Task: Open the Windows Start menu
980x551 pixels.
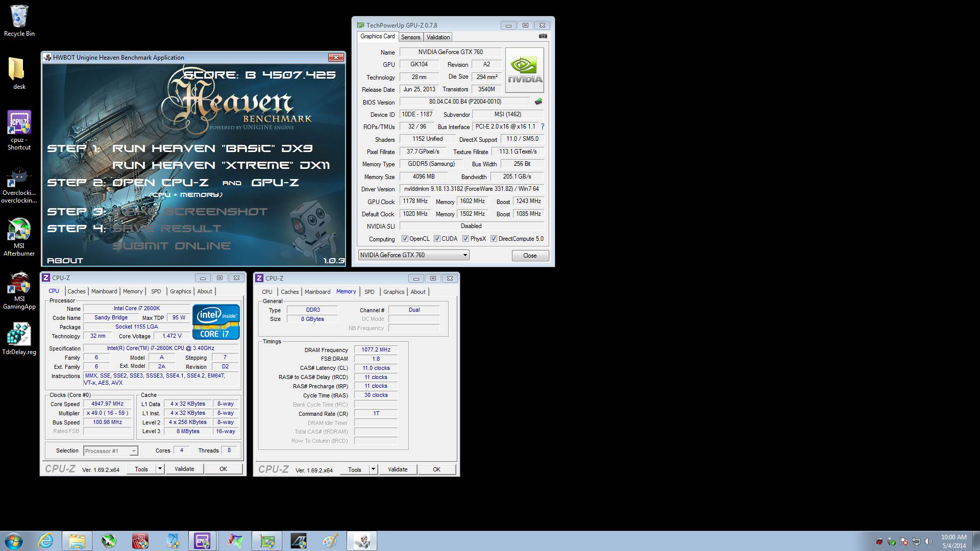Action: click(x=13, y=541)
